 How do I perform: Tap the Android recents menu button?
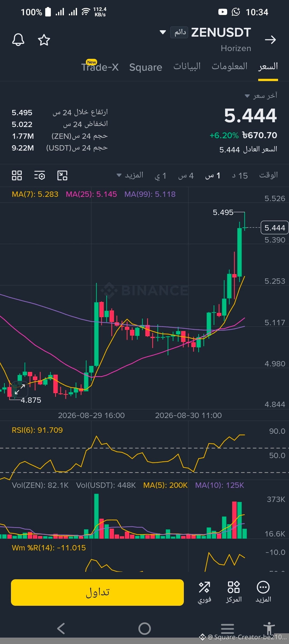pyautogui.click(x=227, y=628)
